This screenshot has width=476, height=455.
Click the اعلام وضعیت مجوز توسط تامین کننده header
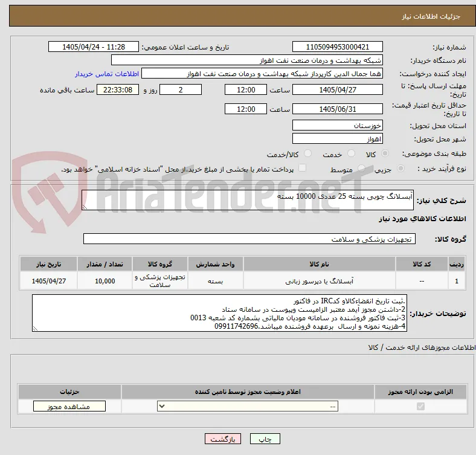coord(248,392)
